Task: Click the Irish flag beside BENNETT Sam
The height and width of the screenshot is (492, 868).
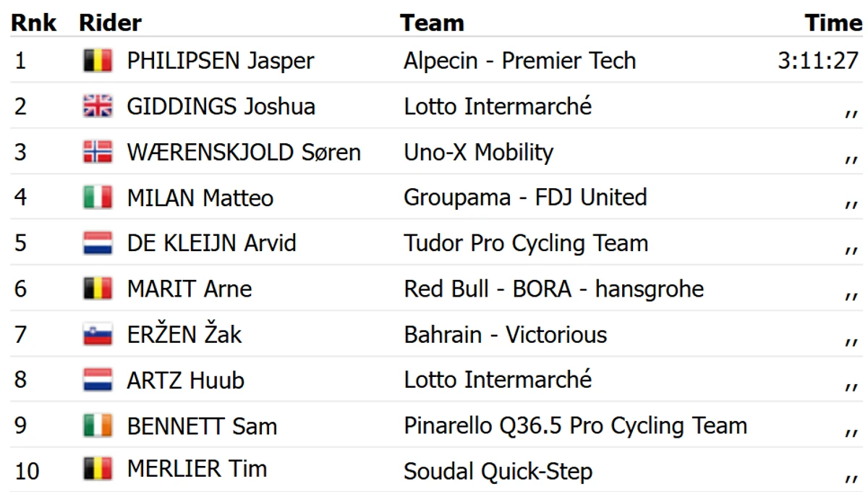Action: 98,425
